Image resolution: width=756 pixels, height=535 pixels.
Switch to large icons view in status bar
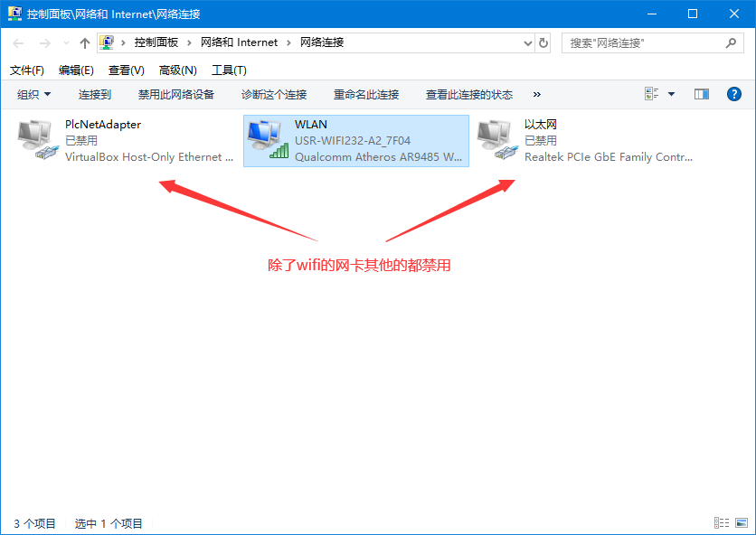[741, 523]
